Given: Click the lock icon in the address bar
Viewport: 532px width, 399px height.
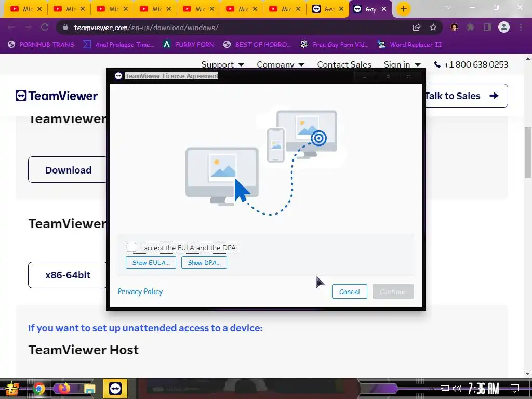Looking at the screenshot, I should coord(65,27).
